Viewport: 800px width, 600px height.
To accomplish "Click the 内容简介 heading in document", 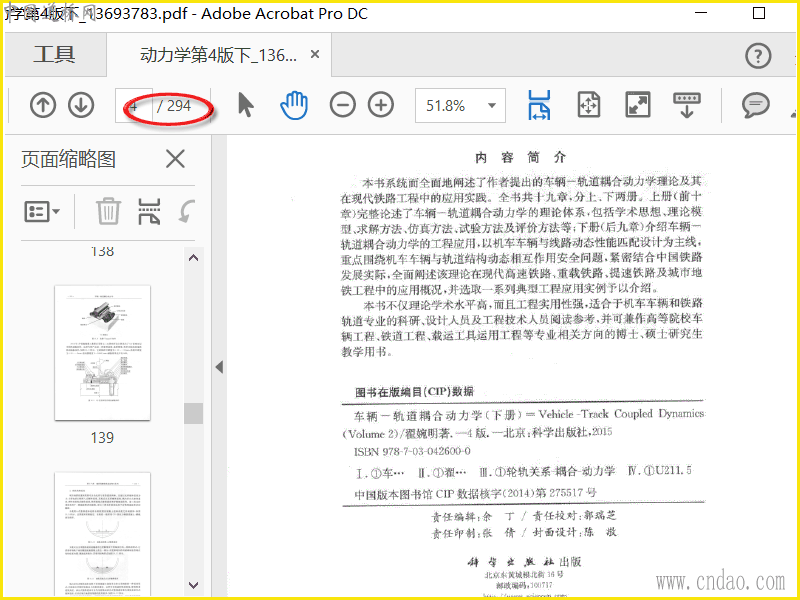I will [x=520, y=158].
